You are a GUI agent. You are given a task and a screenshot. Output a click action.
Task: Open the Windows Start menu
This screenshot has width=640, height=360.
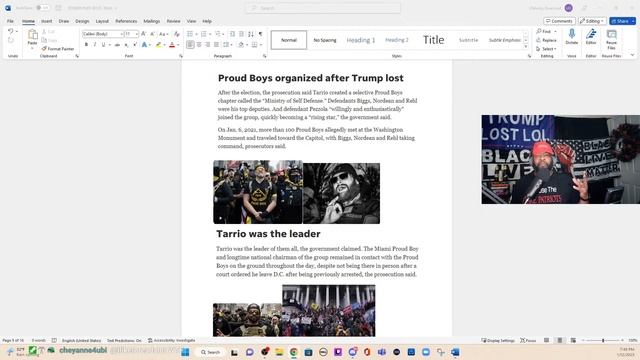(185, 352)
